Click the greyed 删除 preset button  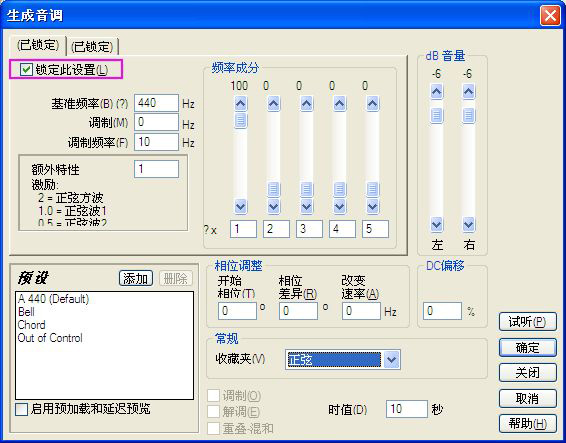point(175,278)
